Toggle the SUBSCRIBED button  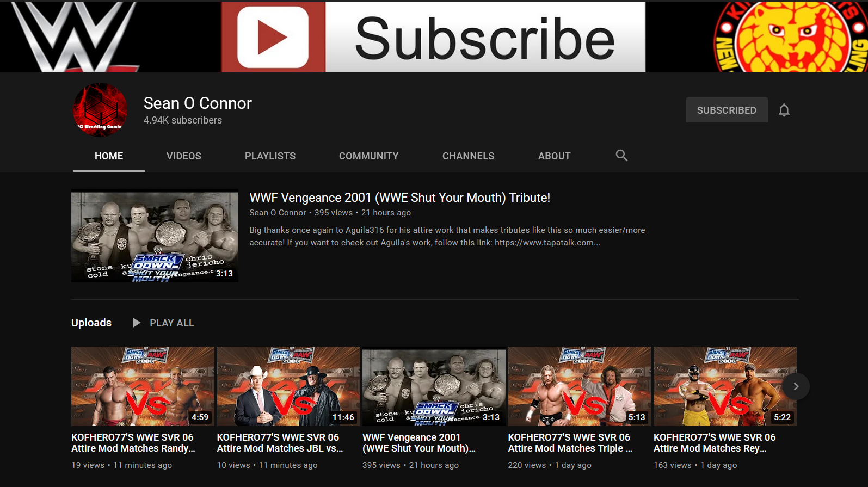click(x=727, y=110)
